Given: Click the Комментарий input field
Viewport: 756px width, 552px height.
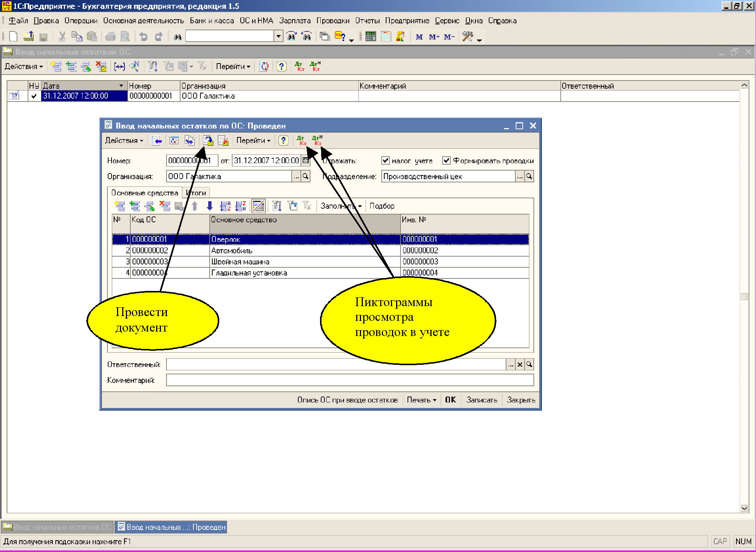Looking at the screenshot, I should click(349, 380).
